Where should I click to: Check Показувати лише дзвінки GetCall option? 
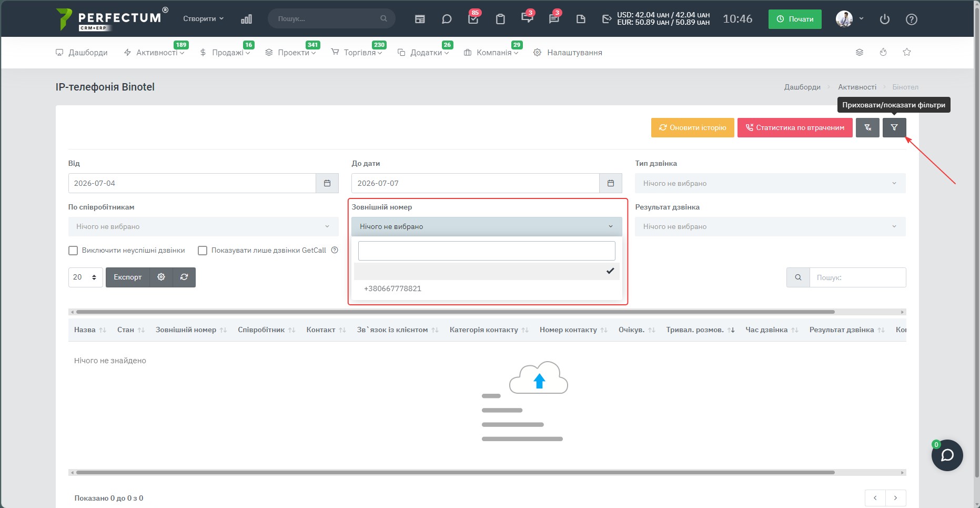[x=203, y=251]
